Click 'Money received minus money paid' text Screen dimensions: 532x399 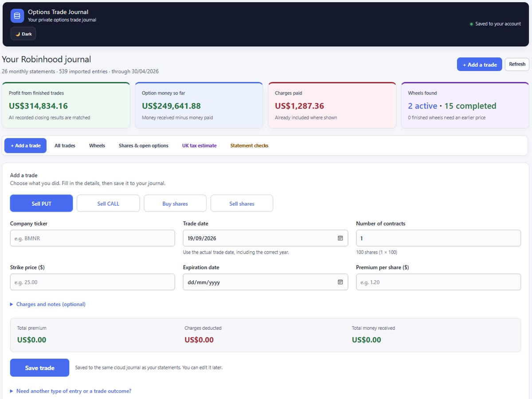pos(177,117)
